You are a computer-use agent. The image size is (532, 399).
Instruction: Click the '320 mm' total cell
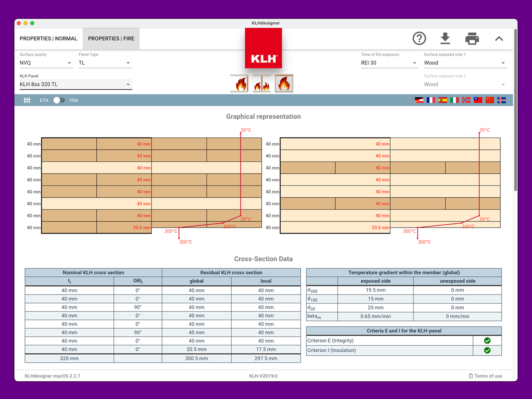69,358
